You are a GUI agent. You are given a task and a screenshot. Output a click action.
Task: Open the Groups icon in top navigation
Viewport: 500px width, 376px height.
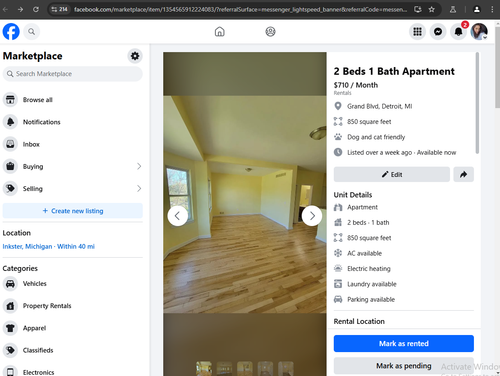click(x=270, y=32)
